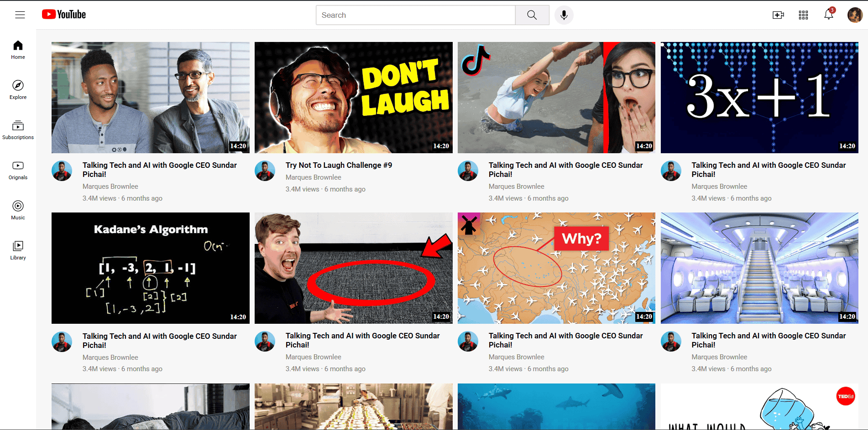This screenshot has height=430, width=868.
Task: Open Originals from the sidebar
Action: coord(18,170)
